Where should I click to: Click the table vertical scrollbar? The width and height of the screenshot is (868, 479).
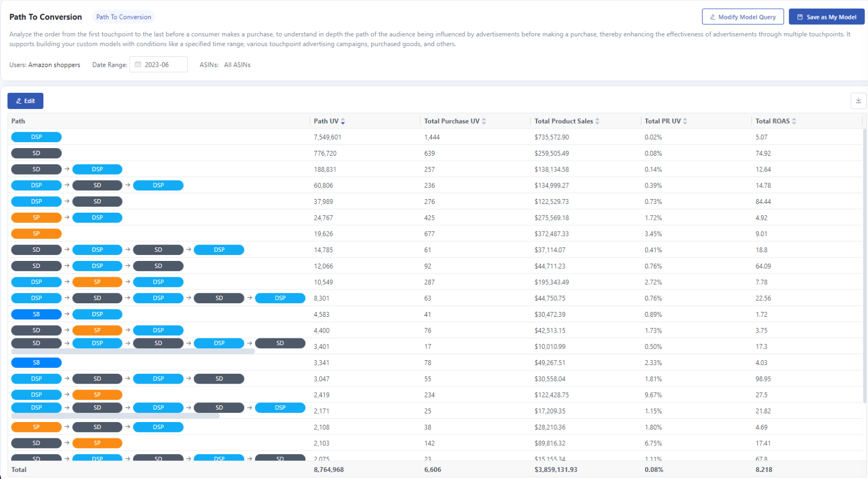pos(865,266)
